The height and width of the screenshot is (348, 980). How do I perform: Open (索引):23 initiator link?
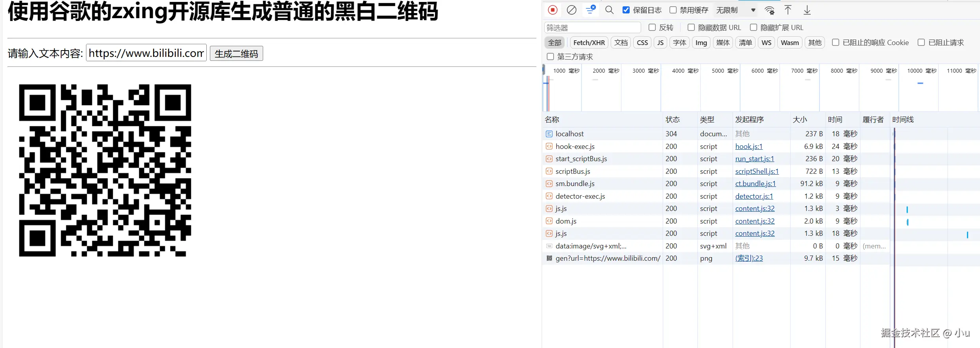point(749,258)
